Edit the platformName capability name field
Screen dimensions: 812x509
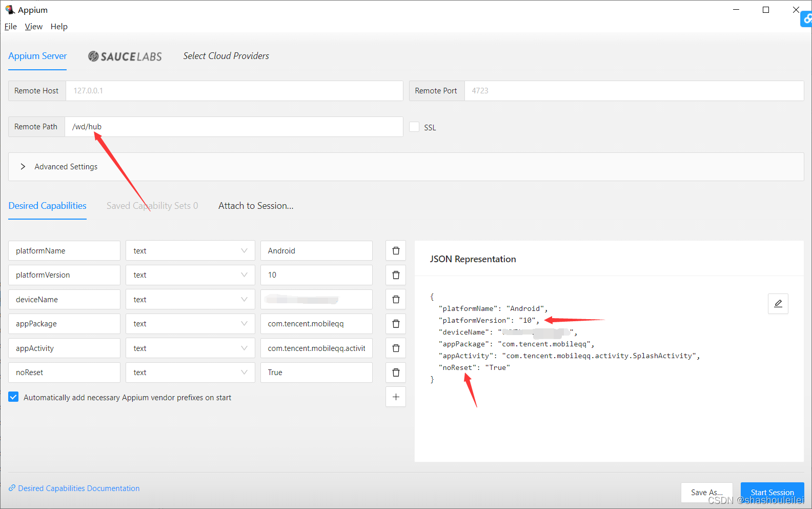coord(64,251)
